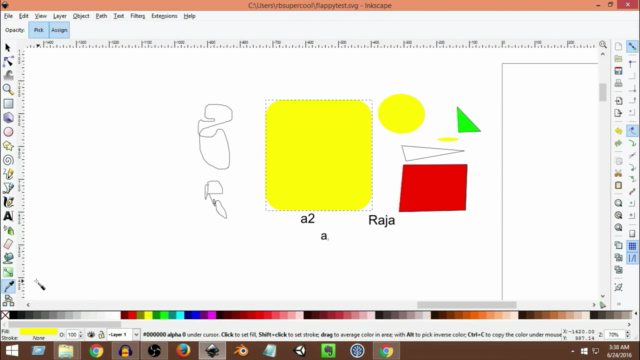This screenshot has width=640, height=360.
Task: Select the 3D Box tool
Action: click(x=8, y=118)
